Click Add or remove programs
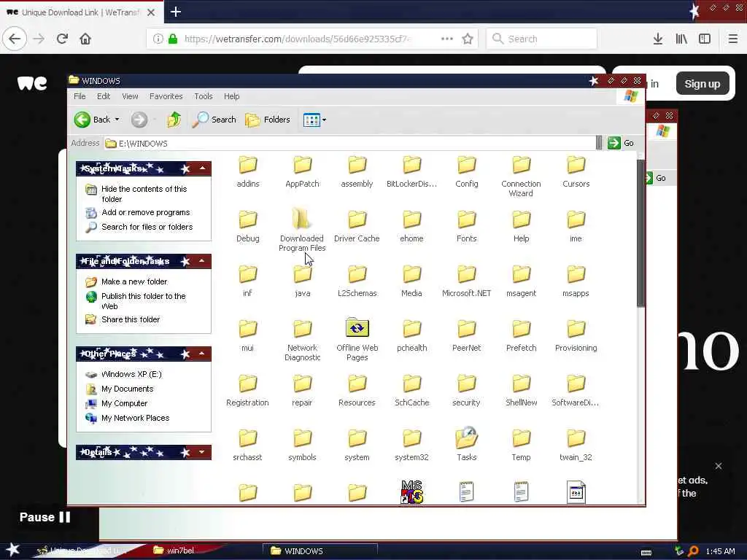The width and height of the screenshot is (747, 560). 145,212
